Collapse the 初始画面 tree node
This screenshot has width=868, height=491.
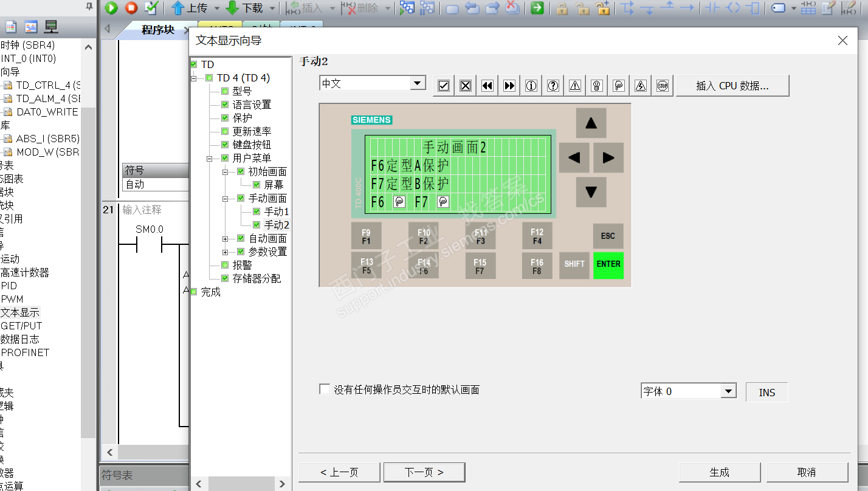(226, 172)
